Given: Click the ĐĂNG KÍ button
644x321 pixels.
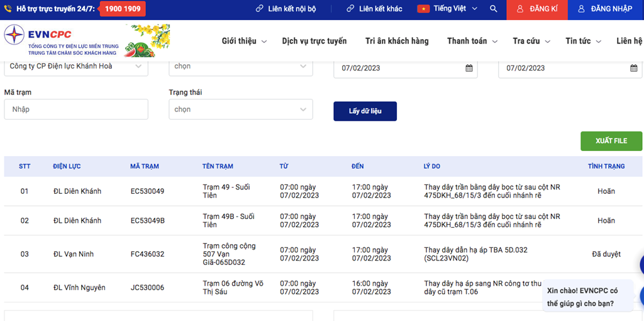Looking at the screenshot, I should 536,9.
